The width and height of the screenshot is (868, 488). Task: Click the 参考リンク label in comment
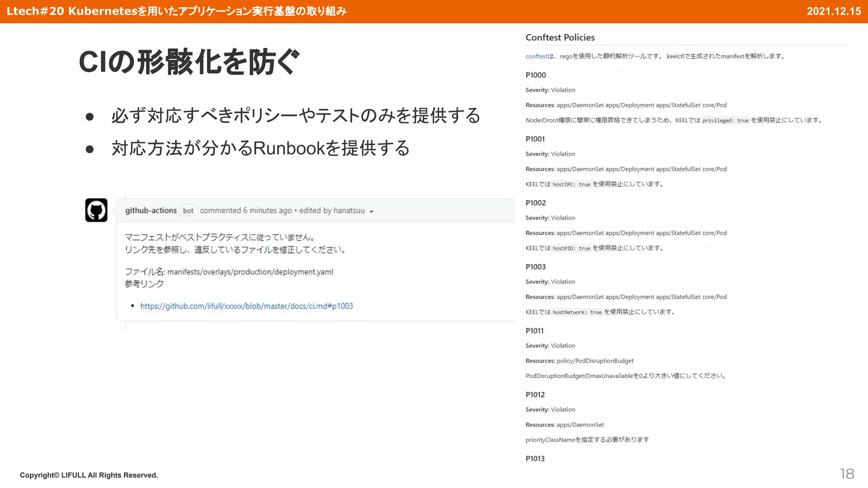click(x=144, y=284)
